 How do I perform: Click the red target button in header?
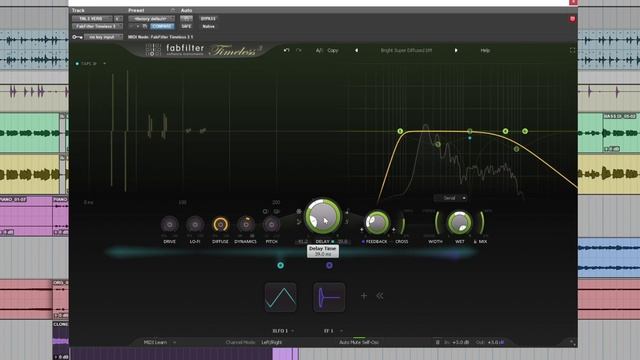(x=572, y=19)
